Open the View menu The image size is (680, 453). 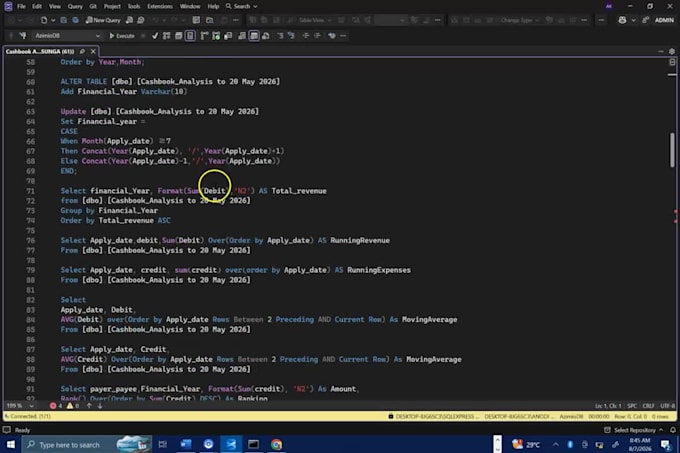pyautogui.click(x=55, y=6)
